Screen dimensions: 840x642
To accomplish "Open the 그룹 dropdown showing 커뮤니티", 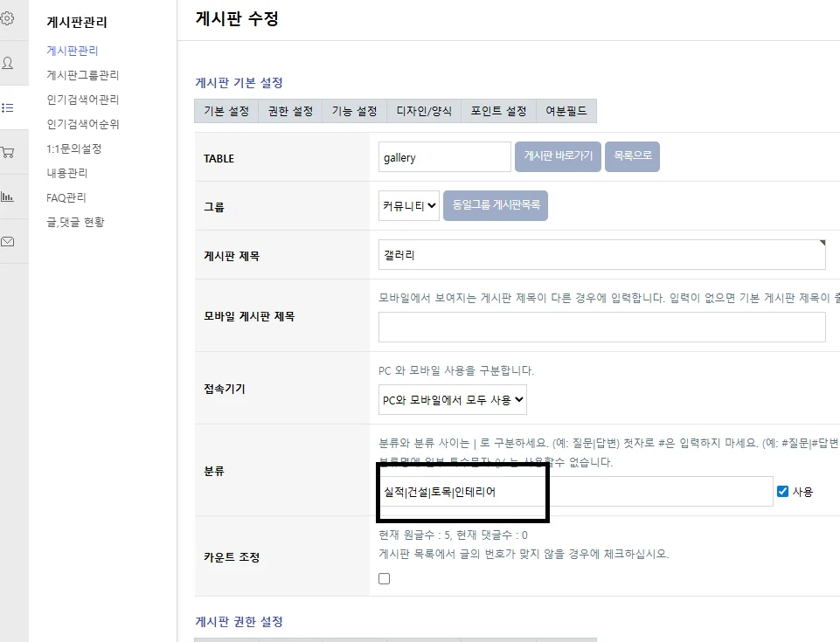I will pos(409,205).
